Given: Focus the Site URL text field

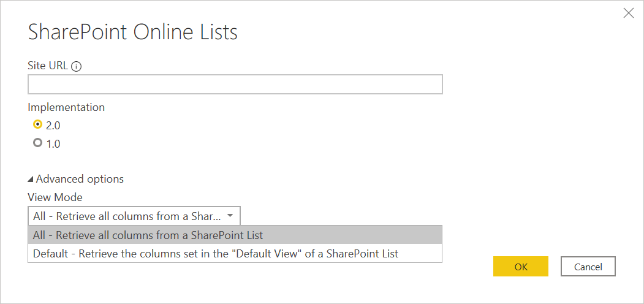Looking at the screenshot, I should tap(235, 85).
